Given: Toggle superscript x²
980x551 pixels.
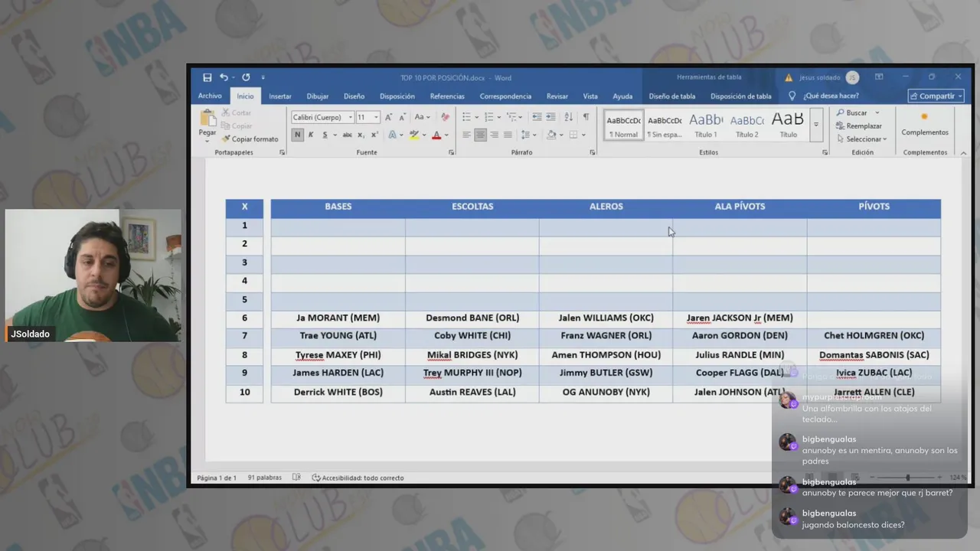Looking at the screenshot, I should (374, 135).
